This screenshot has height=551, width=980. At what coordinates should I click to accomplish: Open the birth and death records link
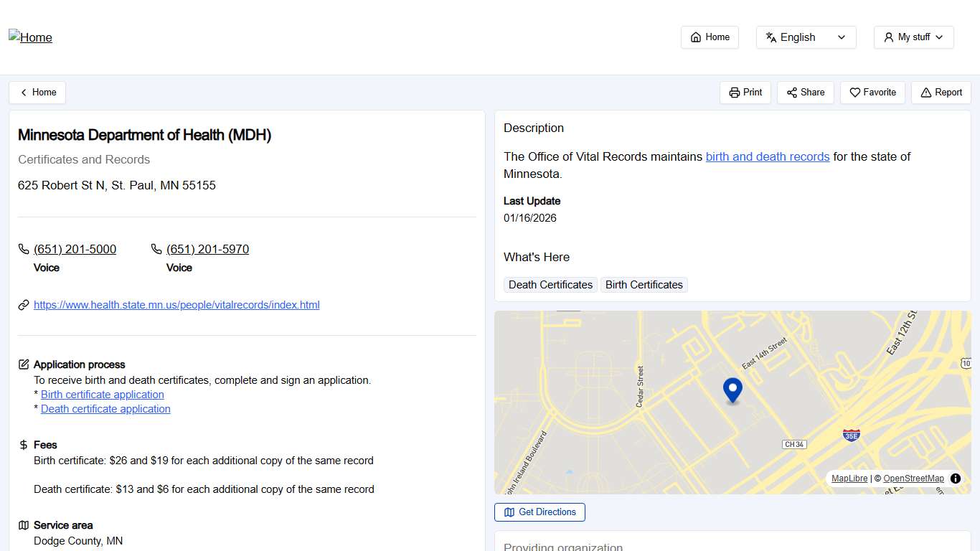pyautogui.click(x=768, y=156)
